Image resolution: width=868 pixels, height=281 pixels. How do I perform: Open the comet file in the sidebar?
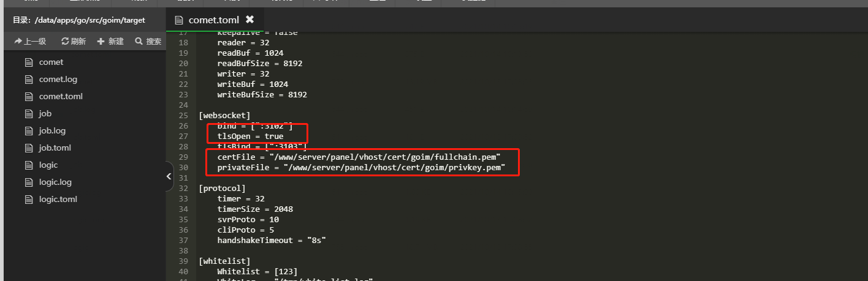click(51, 62)
